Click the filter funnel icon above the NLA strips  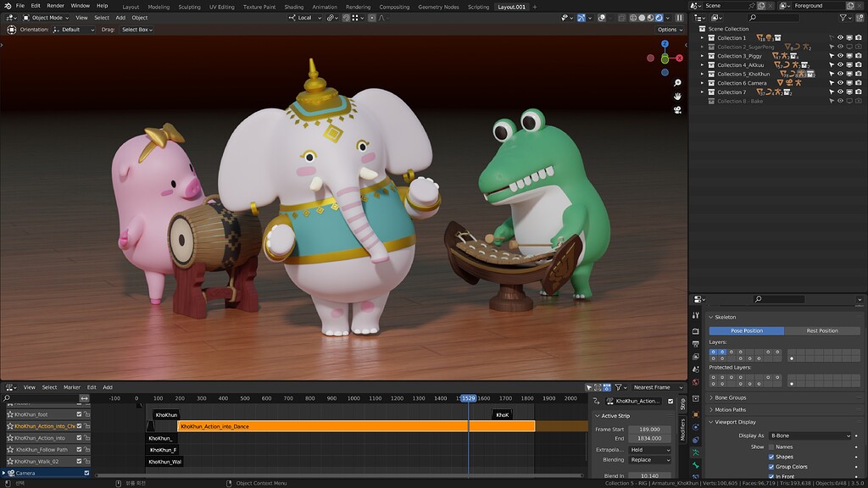click(x=619, y=387)
